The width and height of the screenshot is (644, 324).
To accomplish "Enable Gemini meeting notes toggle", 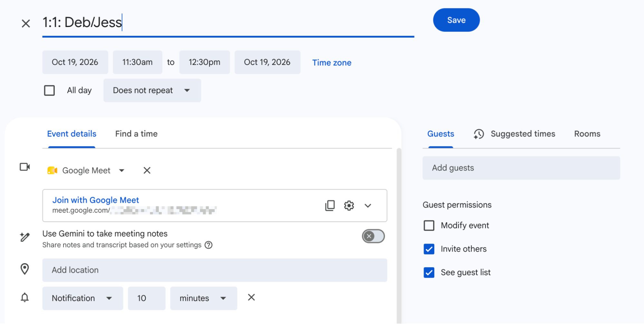I will [x=373, y=236].
